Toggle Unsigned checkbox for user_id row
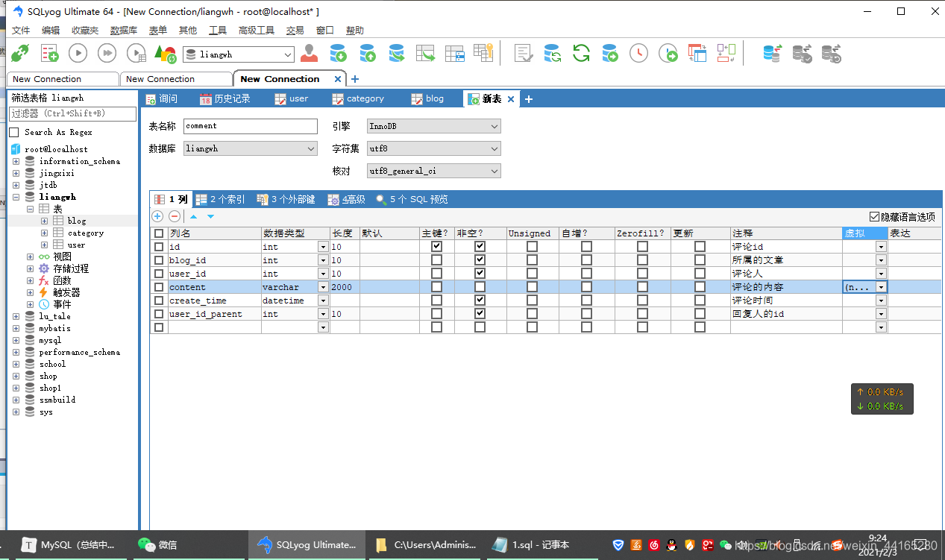Image resolution: width=945 pixels, height=560 pixels. (x=532, y=274)
